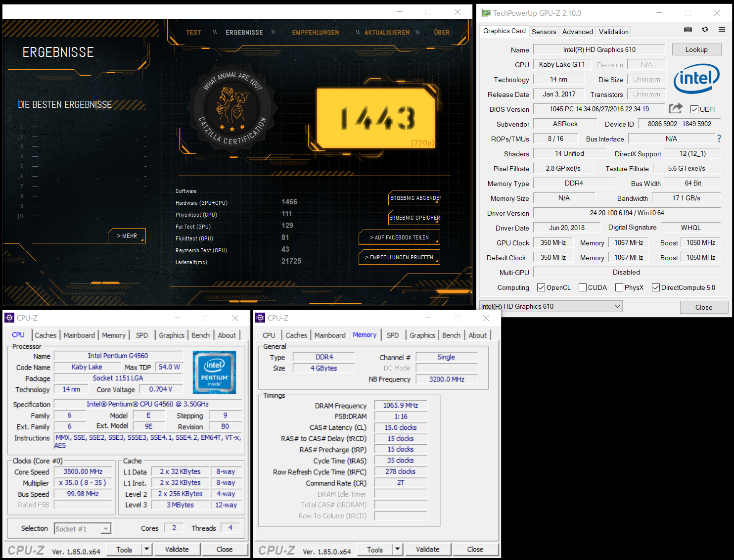Click Validate button in CPU-Z Memory window
The image size is (734, 560).
(427, 549)
